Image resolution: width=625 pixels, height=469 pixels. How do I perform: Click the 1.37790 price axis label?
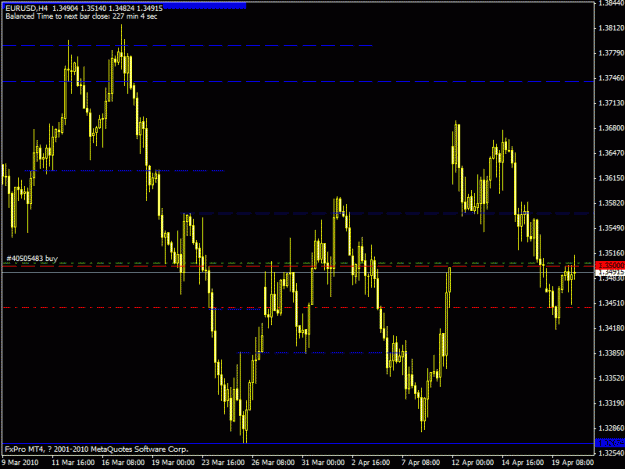(611, 53)
